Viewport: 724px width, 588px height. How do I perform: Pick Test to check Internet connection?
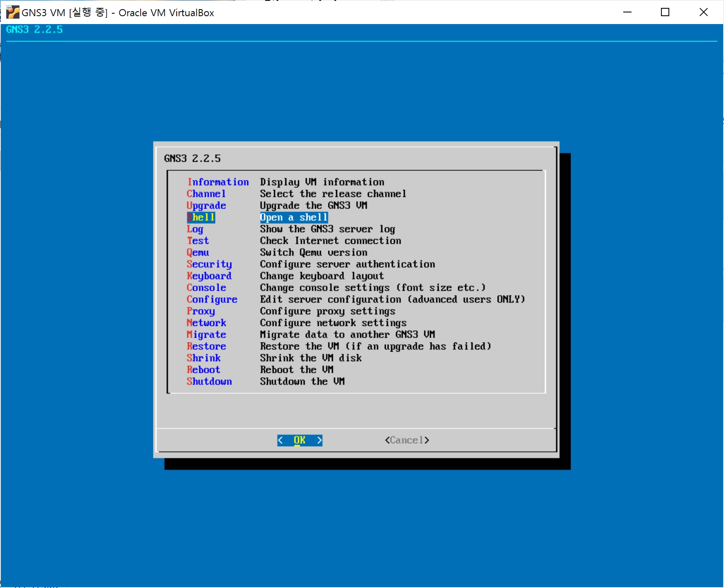pyautogui.click(x=198, y=241)
